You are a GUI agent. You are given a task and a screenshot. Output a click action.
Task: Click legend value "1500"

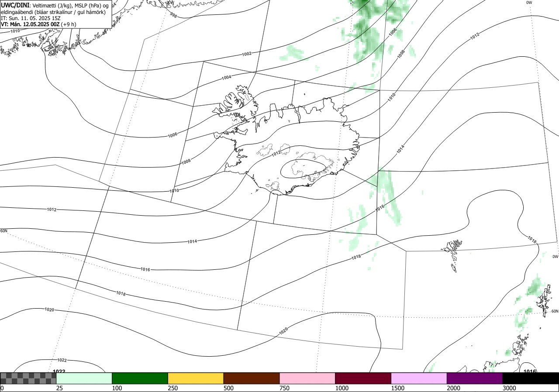[397, 388]
